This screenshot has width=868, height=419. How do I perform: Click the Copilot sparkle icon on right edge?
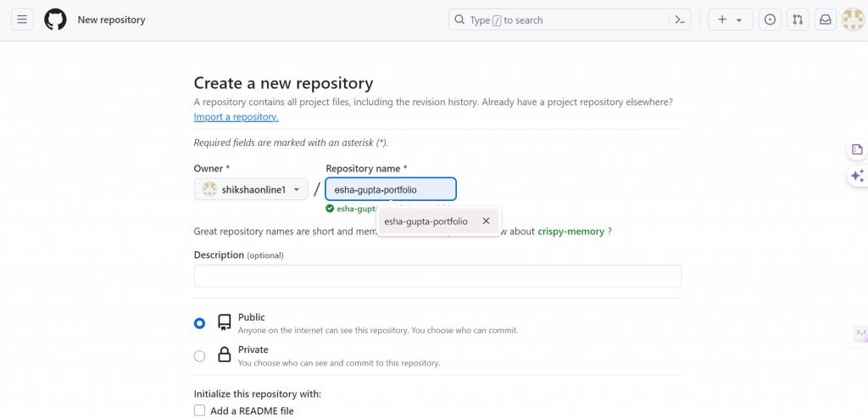pos(857,176)
